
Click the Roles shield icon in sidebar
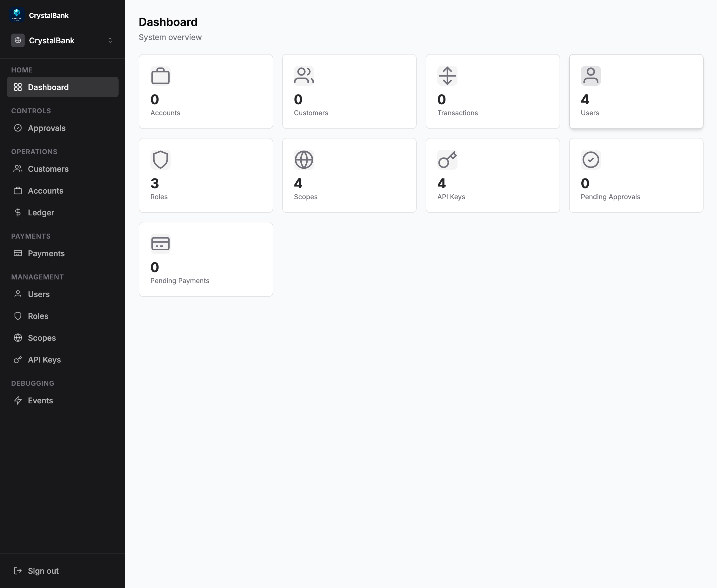[x=18, y=316]
